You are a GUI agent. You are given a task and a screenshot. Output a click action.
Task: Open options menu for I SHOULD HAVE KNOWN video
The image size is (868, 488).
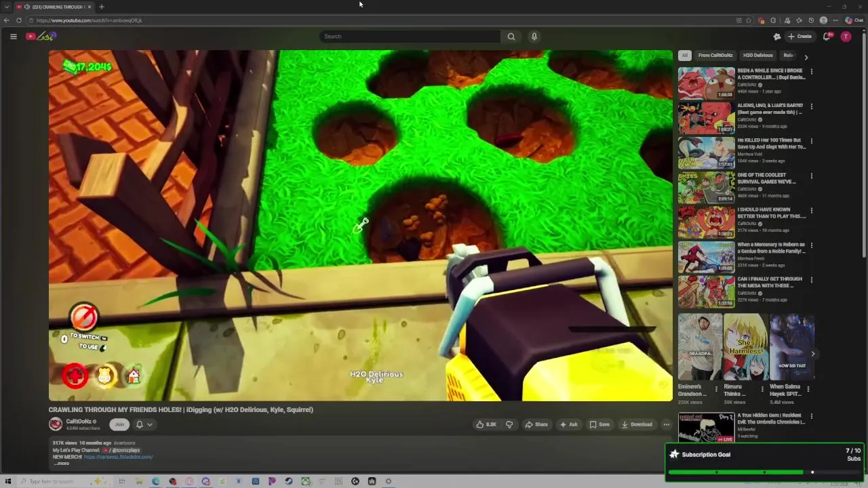point(811,211)
